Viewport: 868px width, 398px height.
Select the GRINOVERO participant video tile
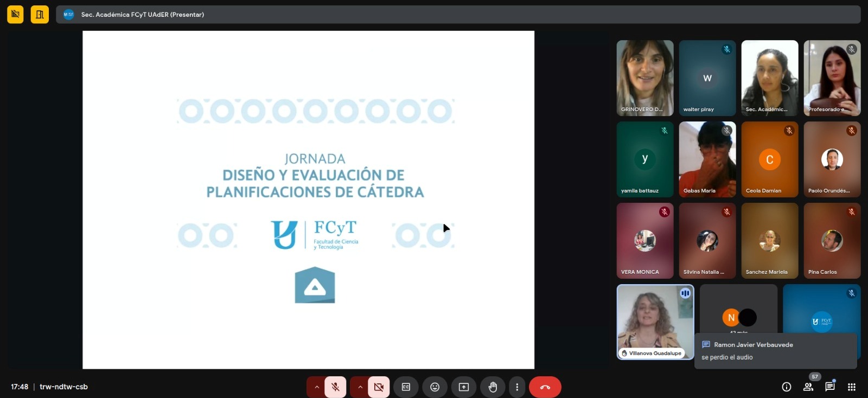(645, 78)
